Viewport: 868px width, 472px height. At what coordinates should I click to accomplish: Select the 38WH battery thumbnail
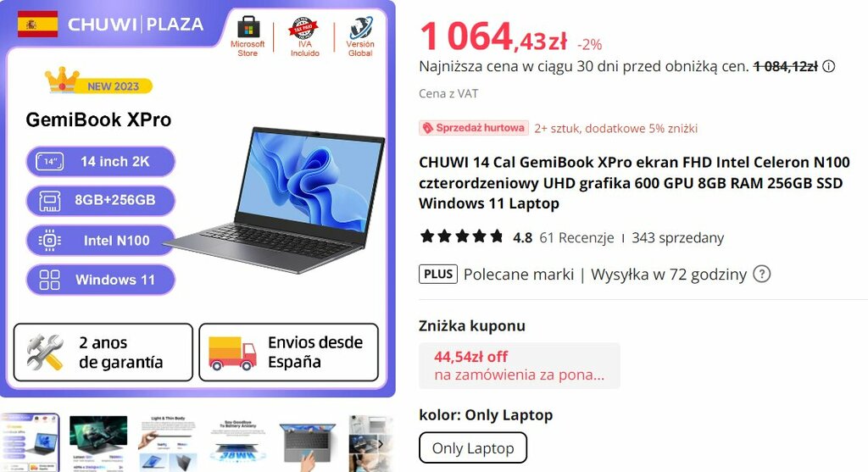238,442
